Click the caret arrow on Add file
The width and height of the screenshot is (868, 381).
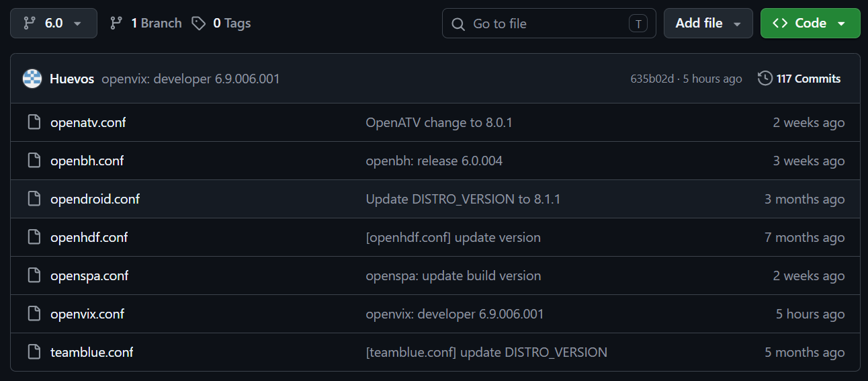[x=737, y=24]
